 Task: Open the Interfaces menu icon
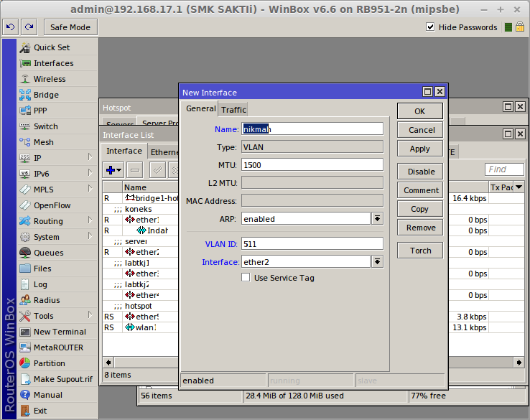tap(25, 63)
